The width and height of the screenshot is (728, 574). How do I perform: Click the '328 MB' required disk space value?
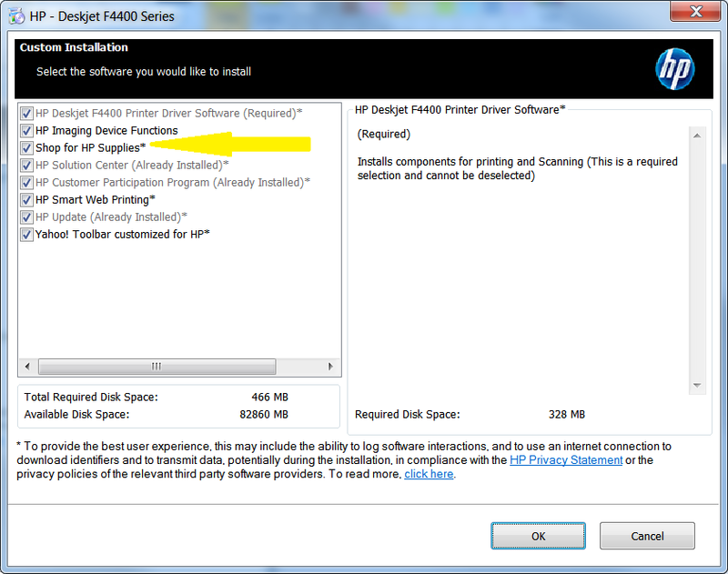(566, 415)
